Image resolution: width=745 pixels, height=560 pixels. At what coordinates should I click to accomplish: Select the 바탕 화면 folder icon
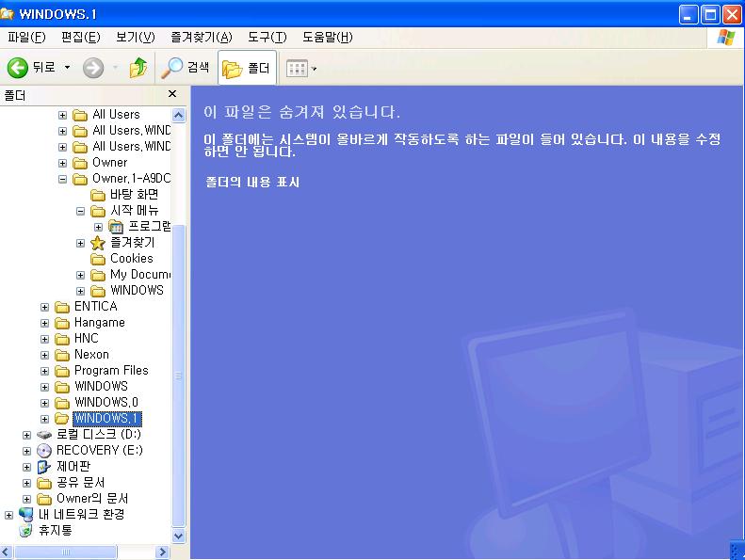point(98,195)
